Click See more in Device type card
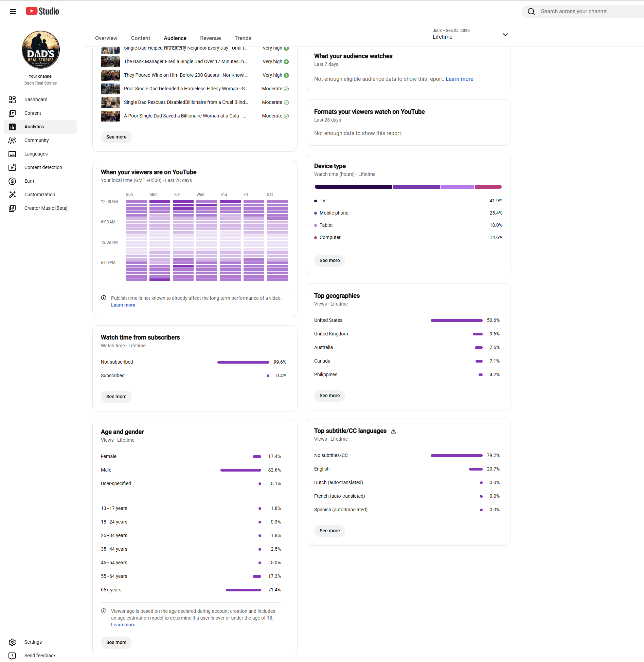 click(329, 261)
